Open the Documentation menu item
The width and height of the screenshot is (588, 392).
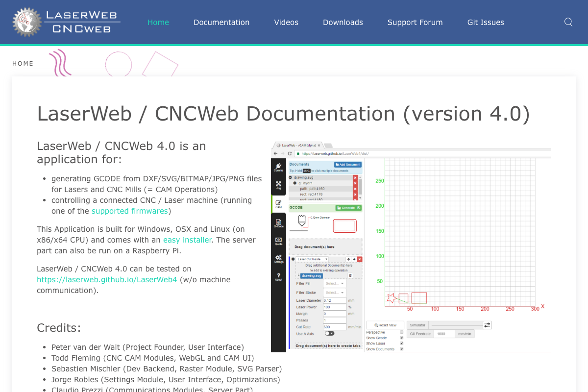click(x=221, y=22)
